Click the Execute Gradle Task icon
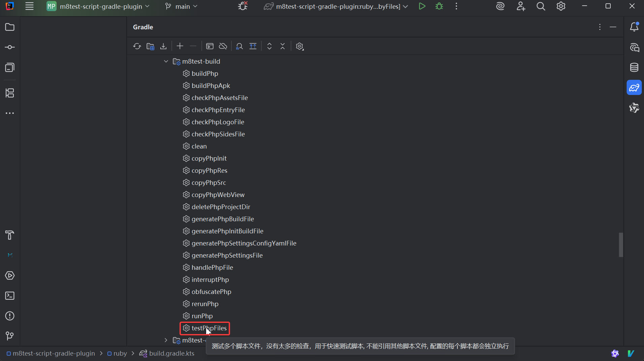 [210, 46]
